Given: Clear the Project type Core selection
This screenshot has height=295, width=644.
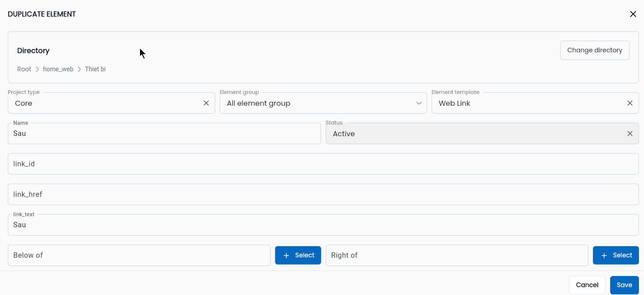Looking at the screenshot, I should point(206,103).
